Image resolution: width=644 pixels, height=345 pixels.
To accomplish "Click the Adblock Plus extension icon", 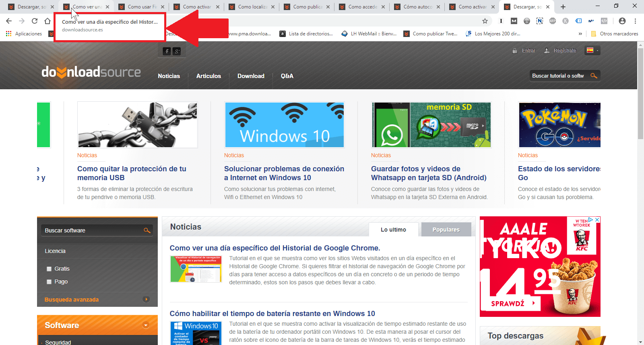I will click(x=553, y=21).
